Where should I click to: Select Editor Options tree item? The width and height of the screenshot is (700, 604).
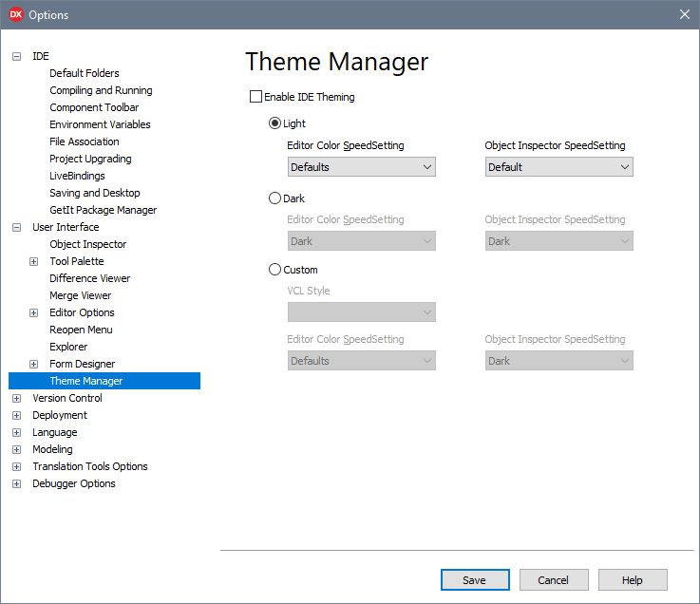tap(82, 312)
